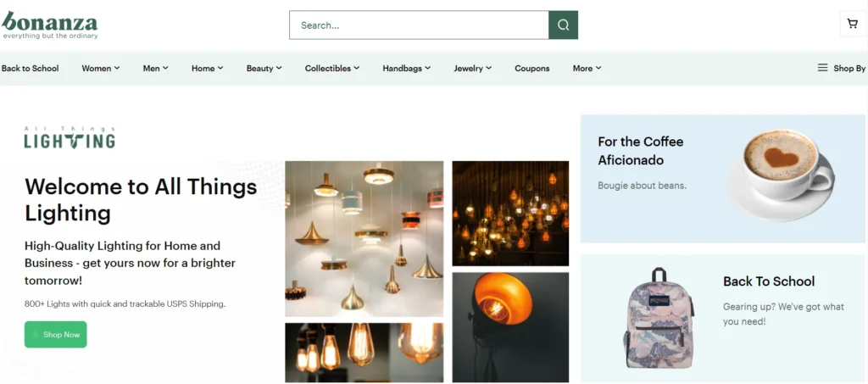Open the shopping cart icon
868x384 pixels.
[x=852, y=25]
